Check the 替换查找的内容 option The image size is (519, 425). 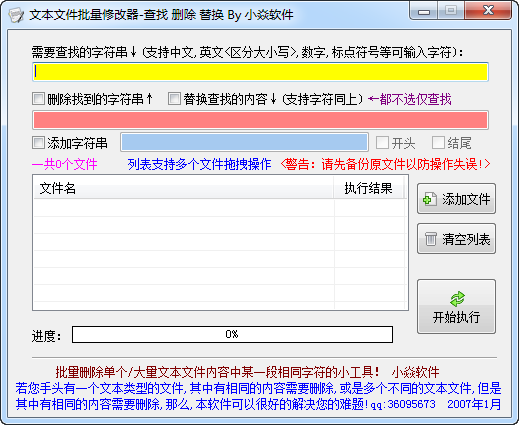[x=174, y=99]
